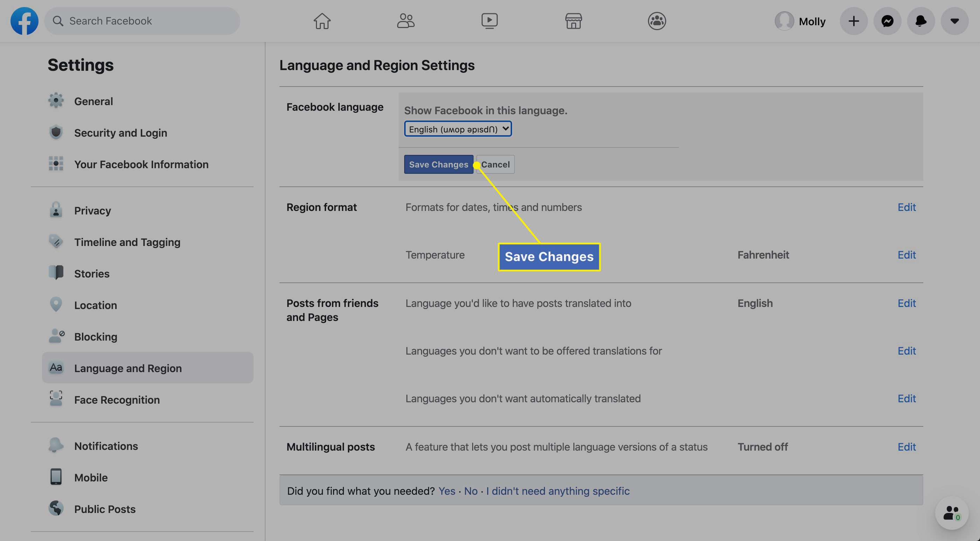Expand Temperature Edit setting

(x=907, y=254)
